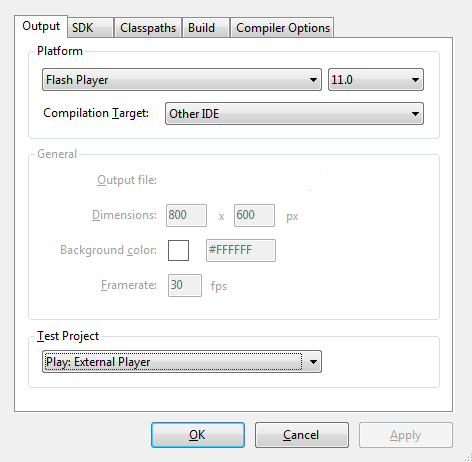Click the framerate field showing 30
The image size is (472, 462).
[x=185, y=285]
